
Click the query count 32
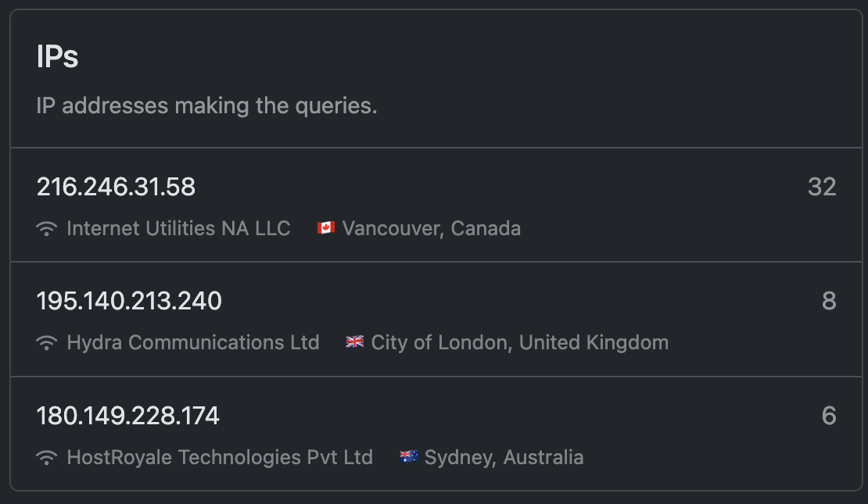click(822, 187)
